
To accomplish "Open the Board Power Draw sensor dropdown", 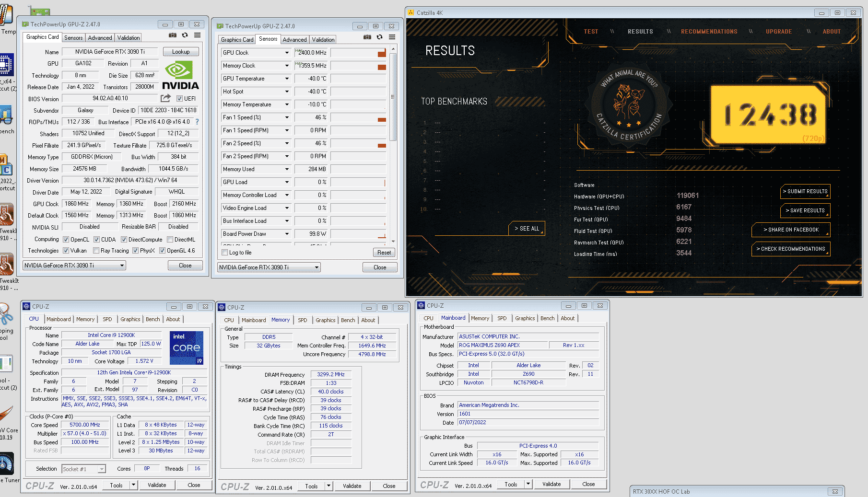I will [x=287, y=234].
